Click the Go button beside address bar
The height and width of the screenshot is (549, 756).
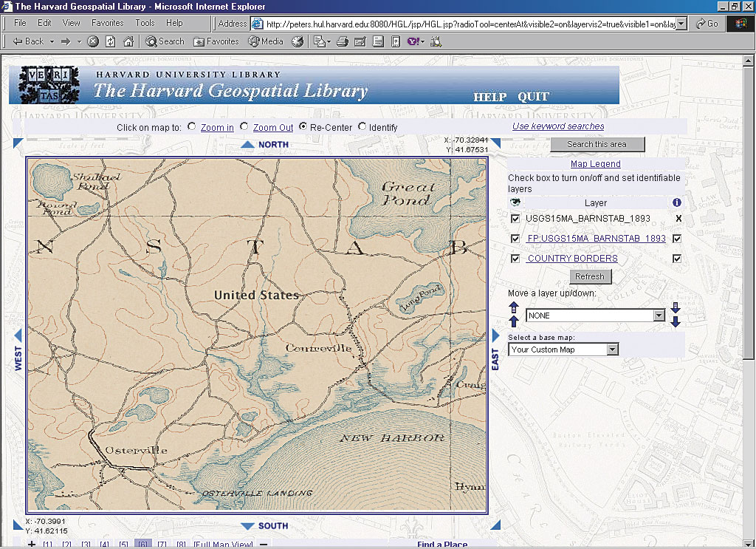click(707, 24)
